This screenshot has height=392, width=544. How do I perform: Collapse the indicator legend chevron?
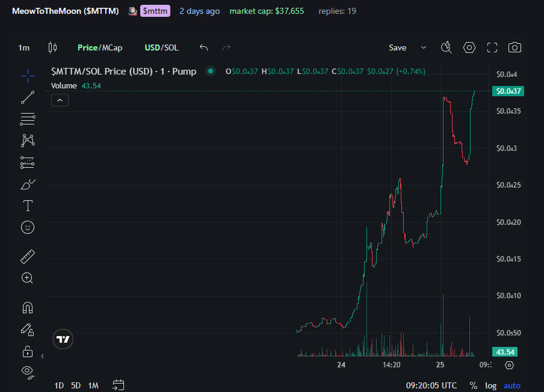(x=60, y=100)
